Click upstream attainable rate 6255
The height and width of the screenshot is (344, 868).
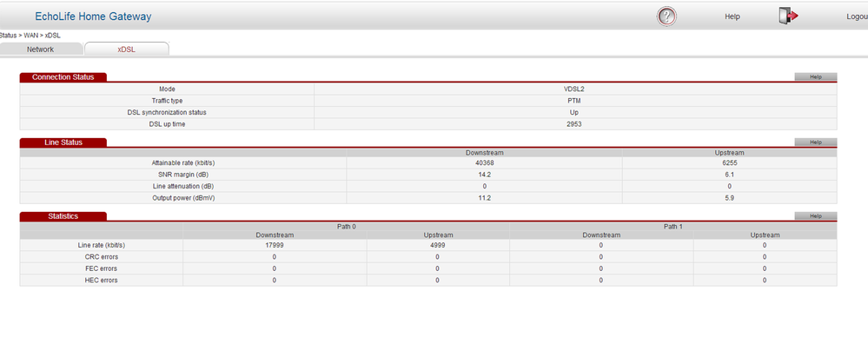click(730, 163)
